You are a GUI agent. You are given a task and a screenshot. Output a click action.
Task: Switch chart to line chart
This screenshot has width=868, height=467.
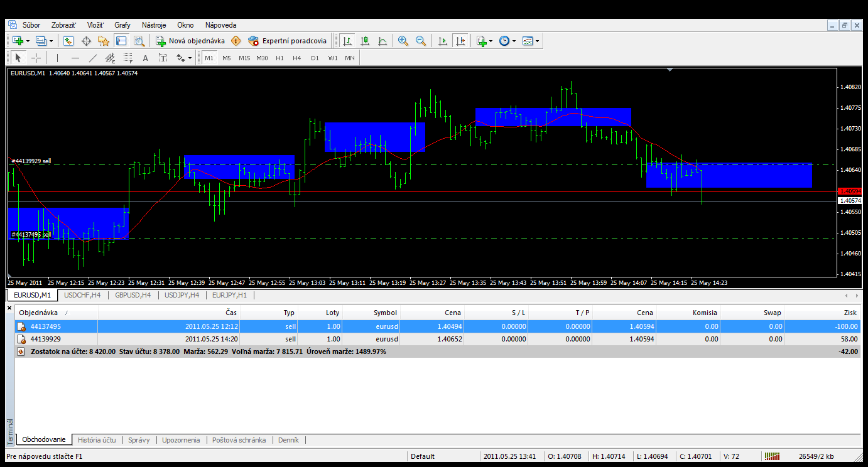382,41
